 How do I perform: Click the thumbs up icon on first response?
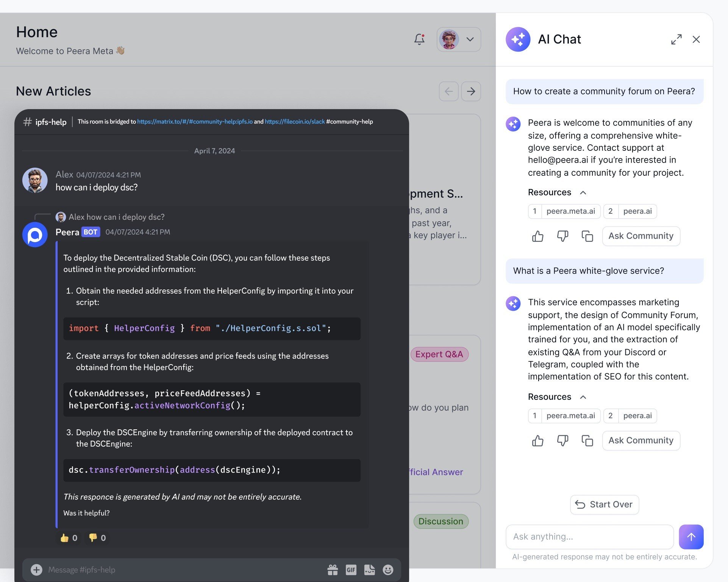coord(537,235)
